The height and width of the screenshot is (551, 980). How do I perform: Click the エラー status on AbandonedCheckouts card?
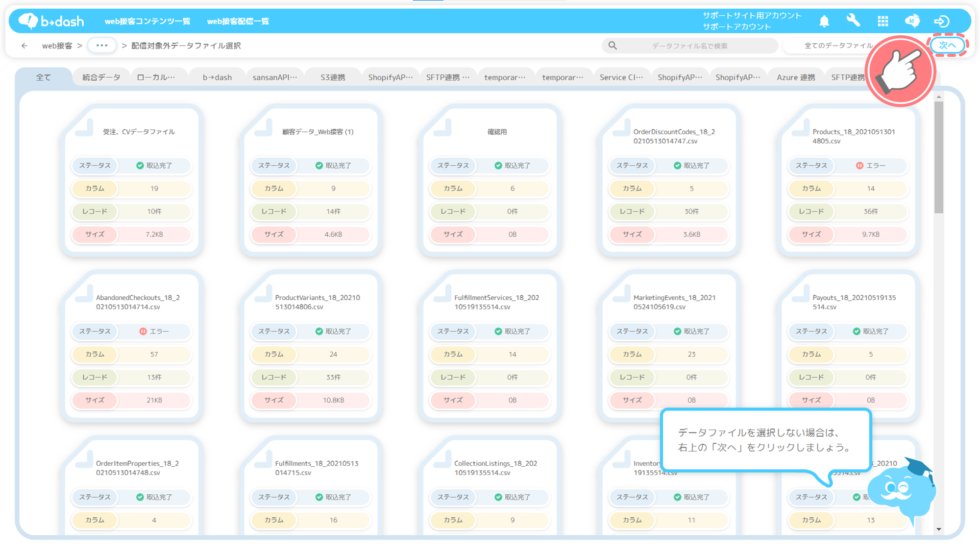tap(154, 332)
